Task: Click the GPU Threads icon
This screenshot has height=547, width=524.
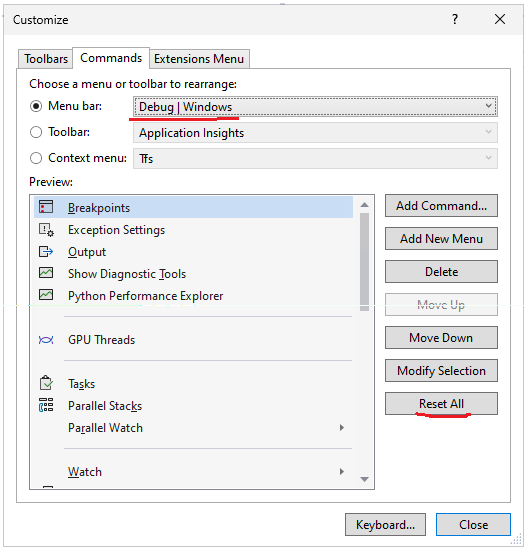Action: pos(46,340)
